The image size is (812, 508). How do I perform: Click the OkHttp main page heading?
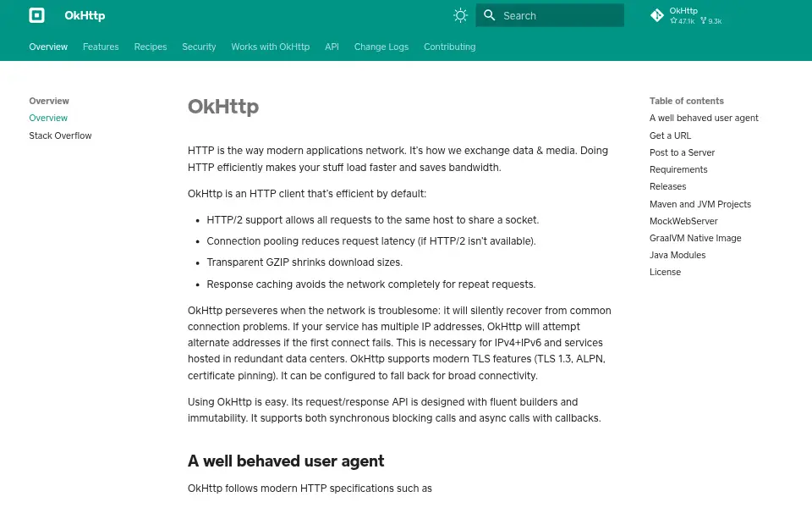click(x=223, y=107)
